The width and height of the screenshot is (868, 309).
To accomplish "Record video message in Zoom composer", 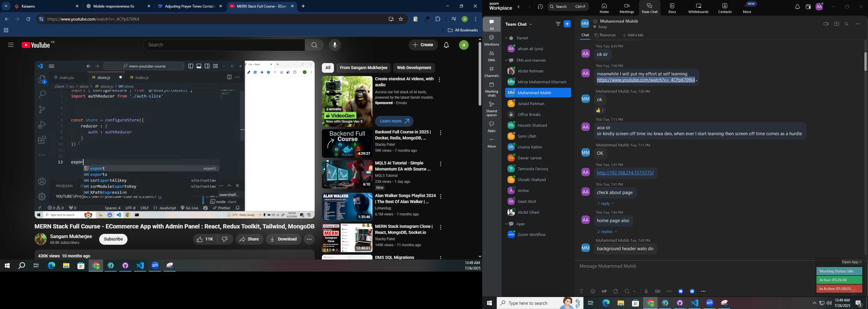I will [x=657, y=291].
